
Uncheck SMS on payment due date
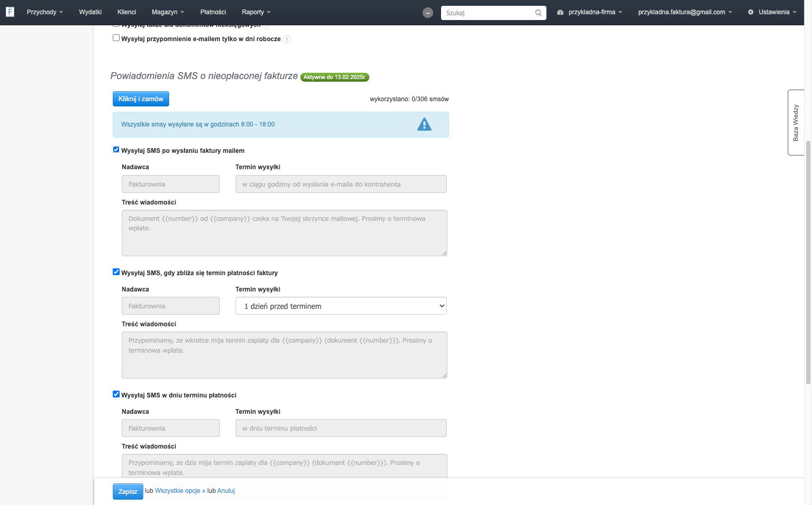click(116, 394)
